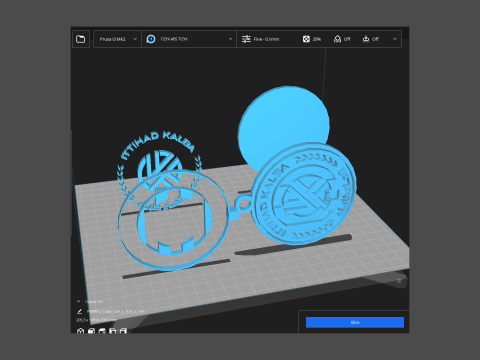Image resolution: width=480 pixels, height=360 pixels.
Task: Switch to front view cube icon
Action: 91,331
